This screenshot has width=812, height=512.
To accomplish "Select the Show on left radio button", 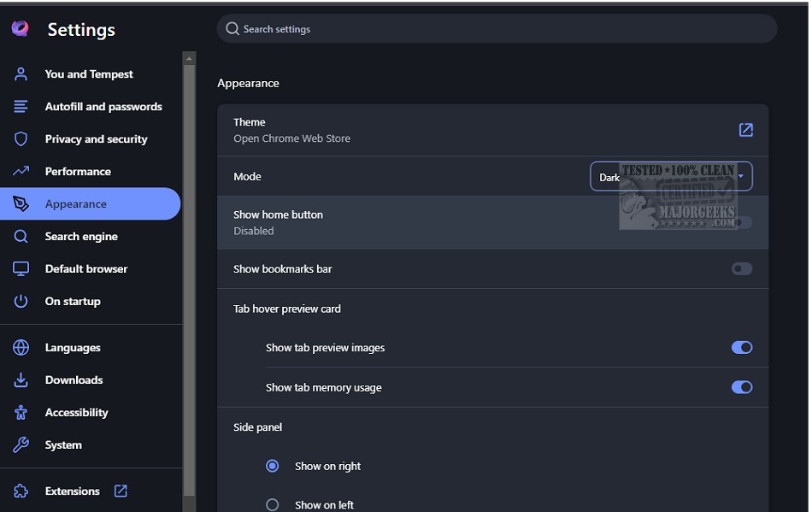I will [x=273, y=505].
